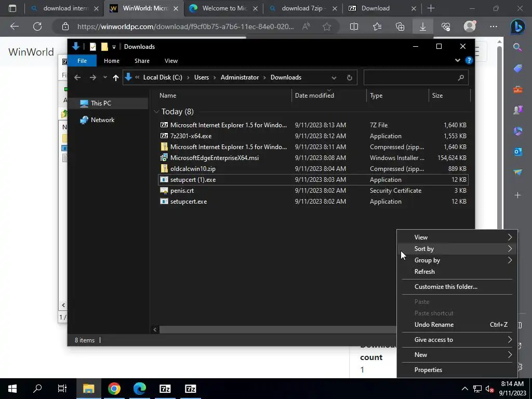Add new sidebar app plus icon
Screen dimensions: 532x399
[517, 195]
